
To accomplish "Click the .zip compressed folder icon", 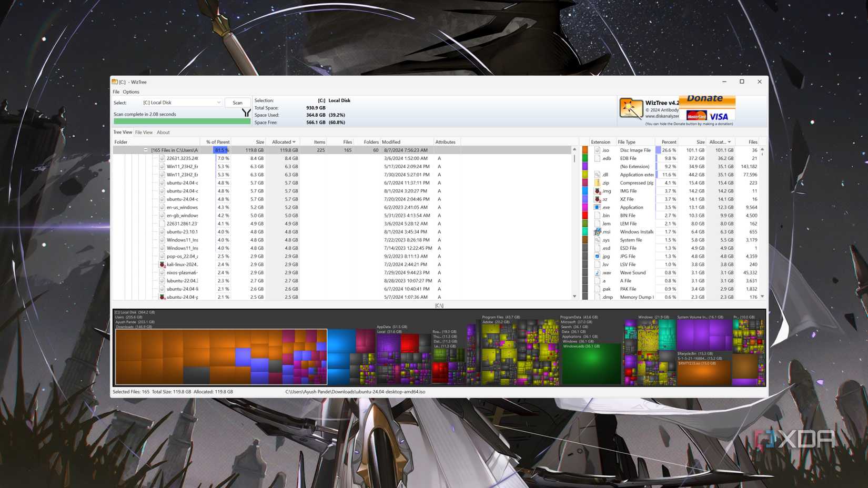I will tap(597, 183).
